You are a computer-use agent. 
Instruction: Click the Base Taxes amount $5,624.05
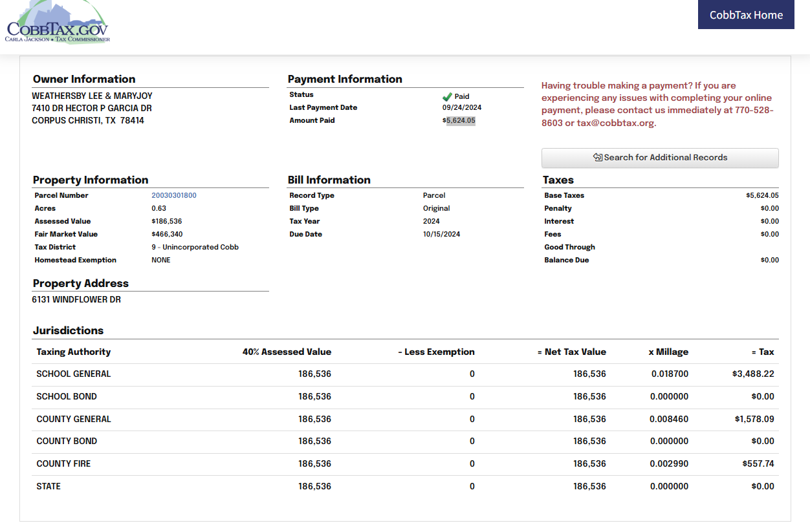coord(762,195)
